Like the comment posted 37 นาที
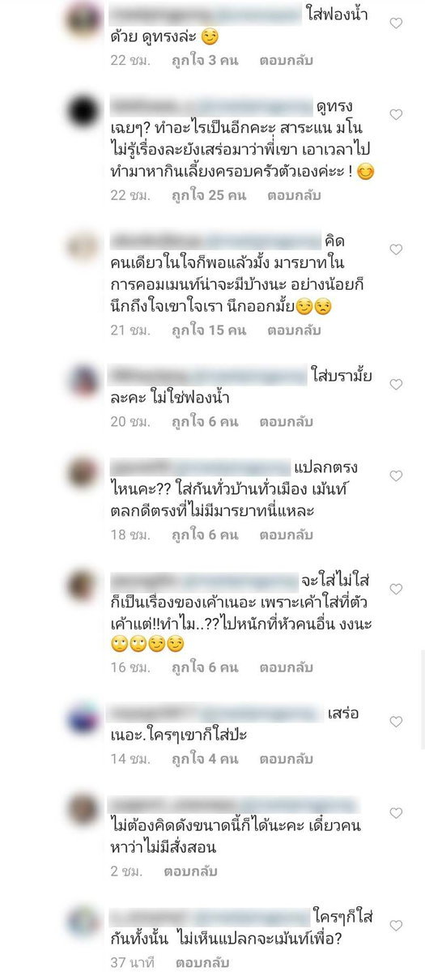This screenshot has height=980, width=425. [396, 925]
